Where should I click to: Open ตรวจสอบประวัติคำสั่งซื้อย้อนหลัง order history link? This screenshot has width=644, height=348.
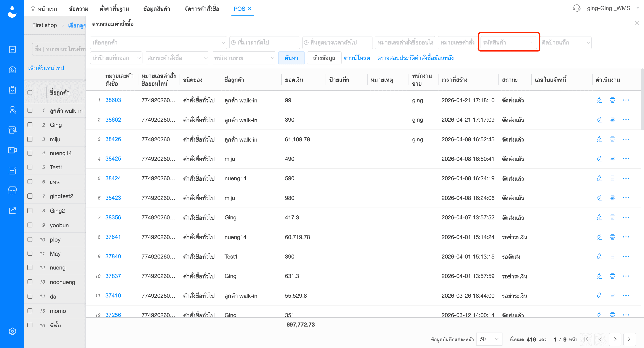[x=415, y=58]
